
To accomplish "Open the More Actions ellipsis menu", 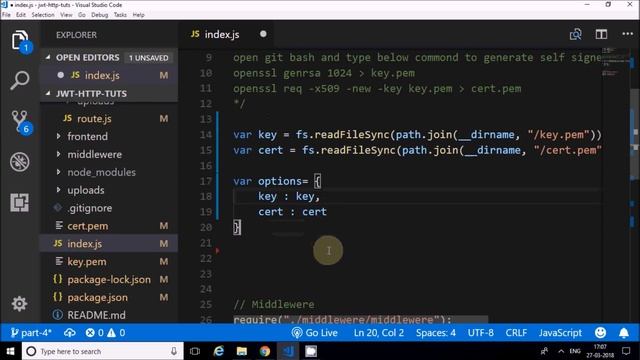I will pos(627,34).
